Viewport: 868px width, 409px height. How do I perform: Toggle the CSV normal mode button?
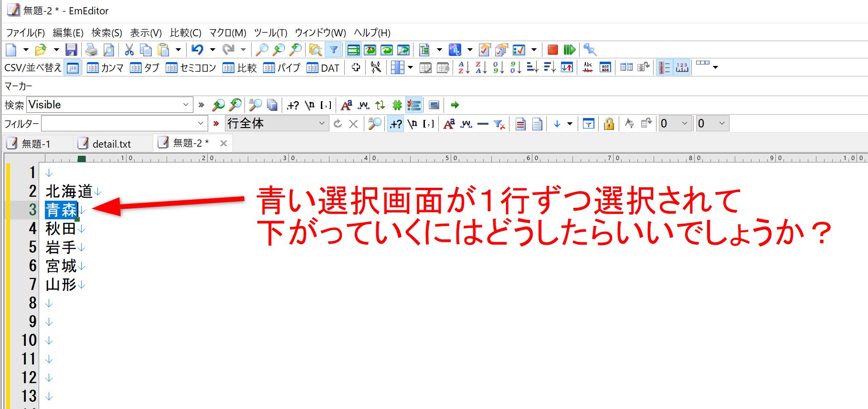click(x=73, y=68)
